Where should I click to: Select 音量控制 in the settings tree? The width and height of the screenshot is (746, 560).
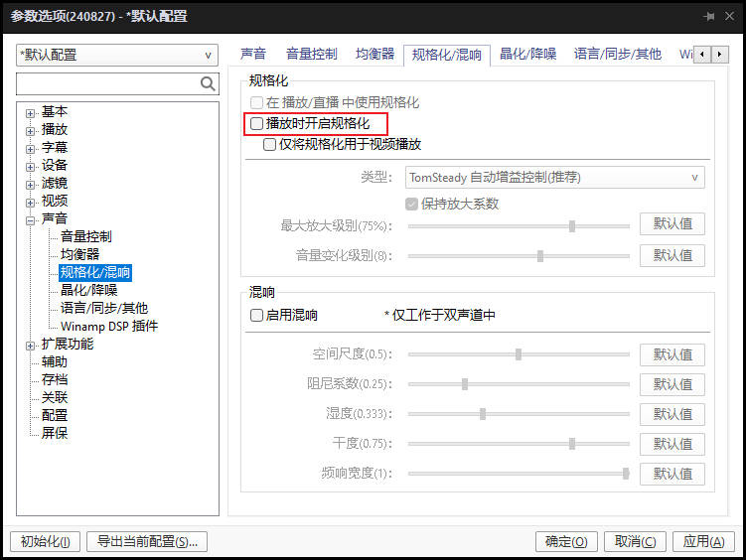coord(86,236)
